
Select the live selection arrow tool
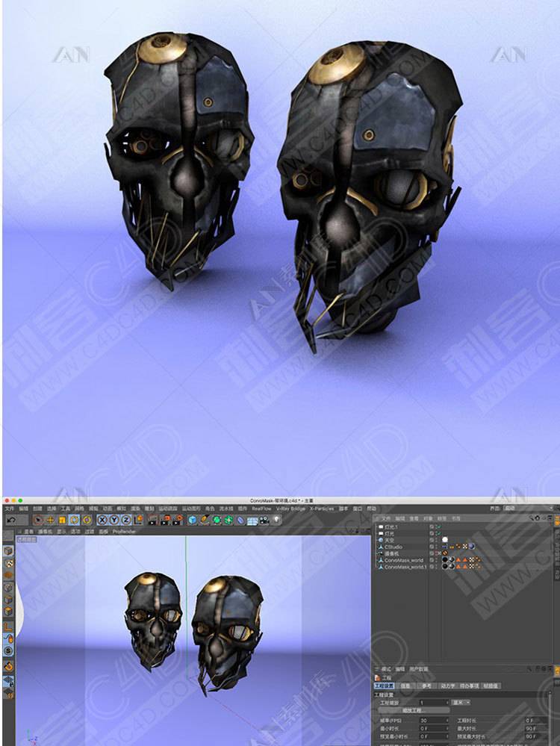pos(38,520)
